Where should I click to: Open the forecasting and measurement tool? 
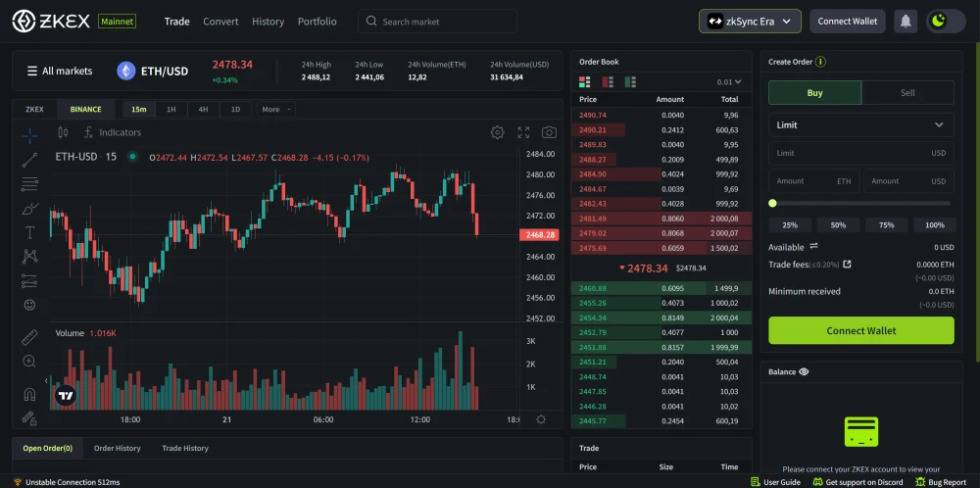(x=29, y=280)
